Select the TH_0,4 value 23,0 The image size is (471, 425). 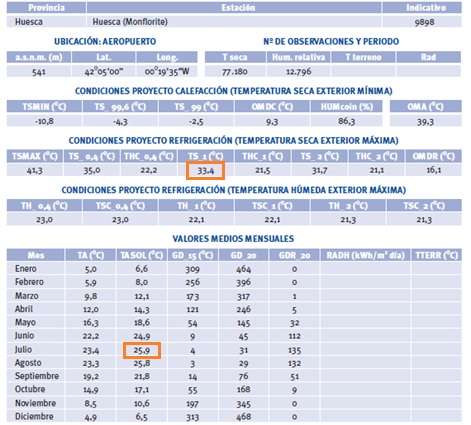click(44, 220)
